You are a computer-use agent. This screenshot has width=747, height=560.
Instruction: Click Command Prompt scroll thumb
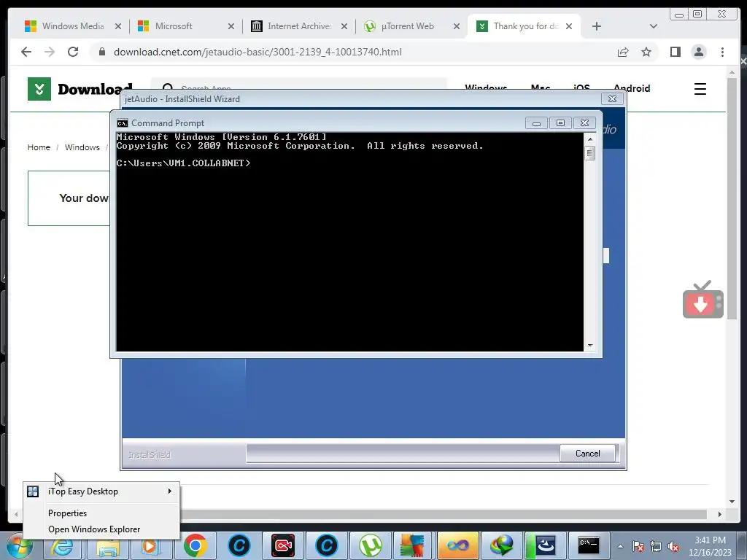[590, 153]
